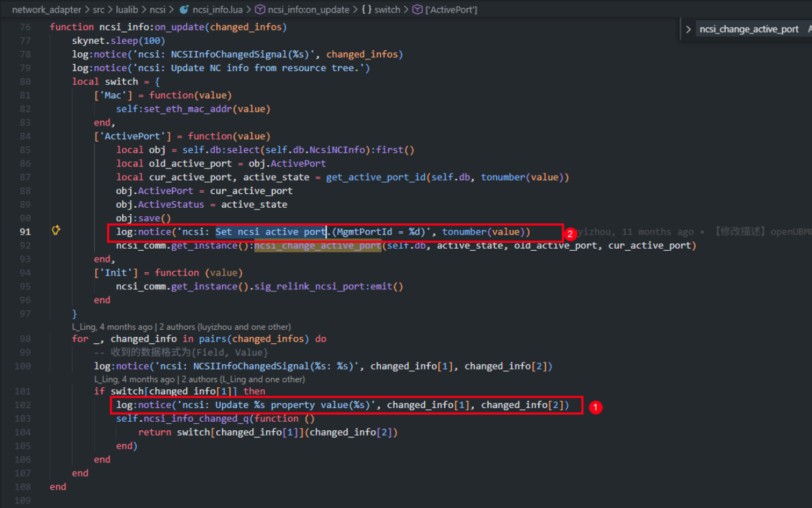Click the method symbol icon before ncsi_info:on_update
The width and height of the screenshot is (812, 508).
(x=259, y=10)
